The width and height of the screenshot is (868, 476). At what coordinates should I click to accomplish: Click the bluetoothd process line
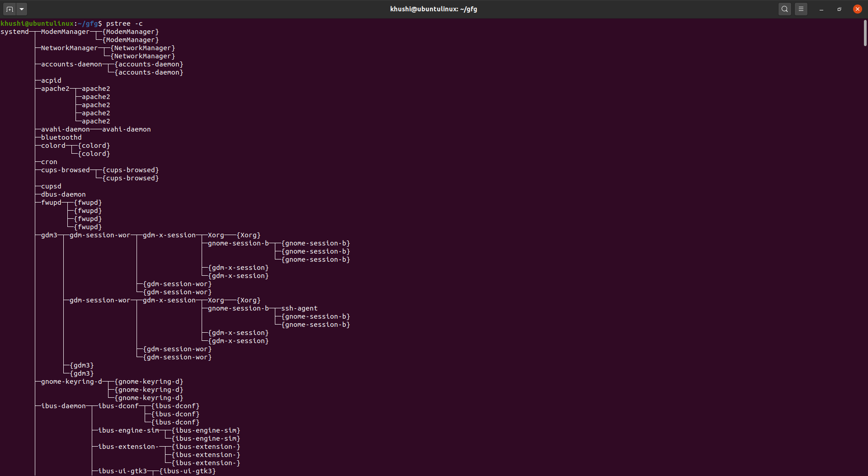coord(61,137)
